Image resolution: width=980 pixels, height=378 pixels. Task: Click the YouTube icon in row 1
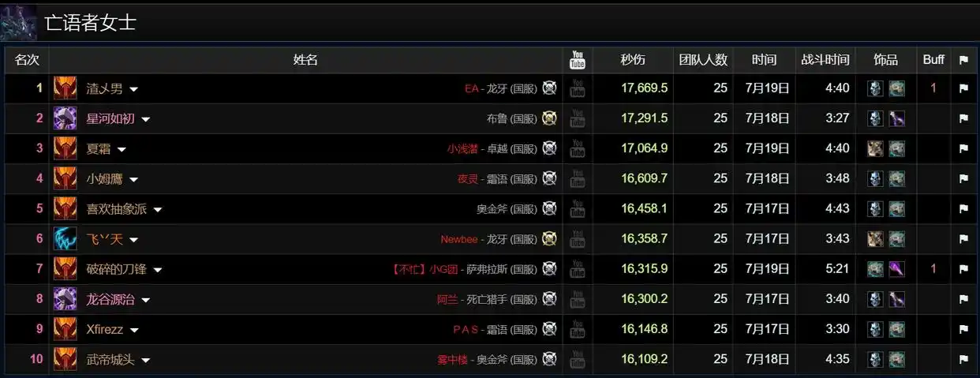(x=578, y=88)
